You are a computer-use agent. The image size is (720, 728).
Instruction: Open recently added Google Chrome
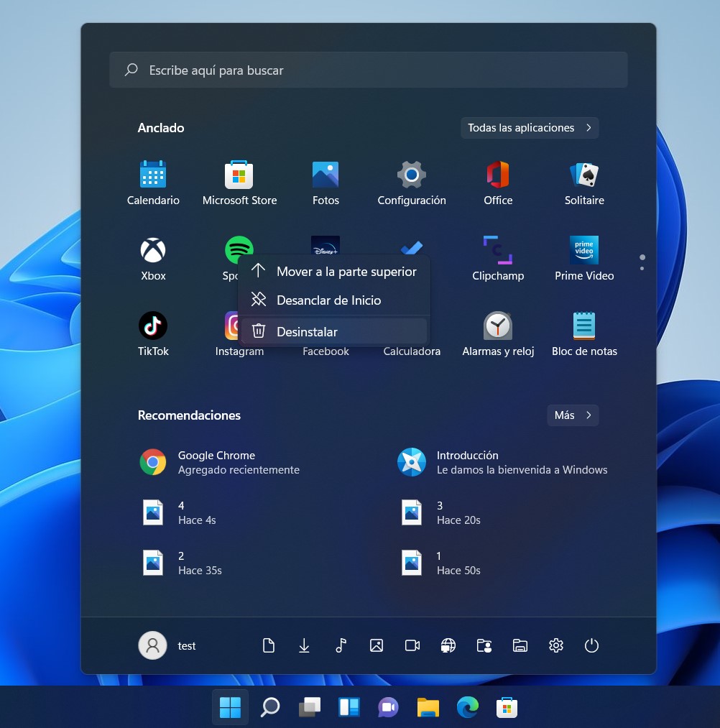pos(219,462)
